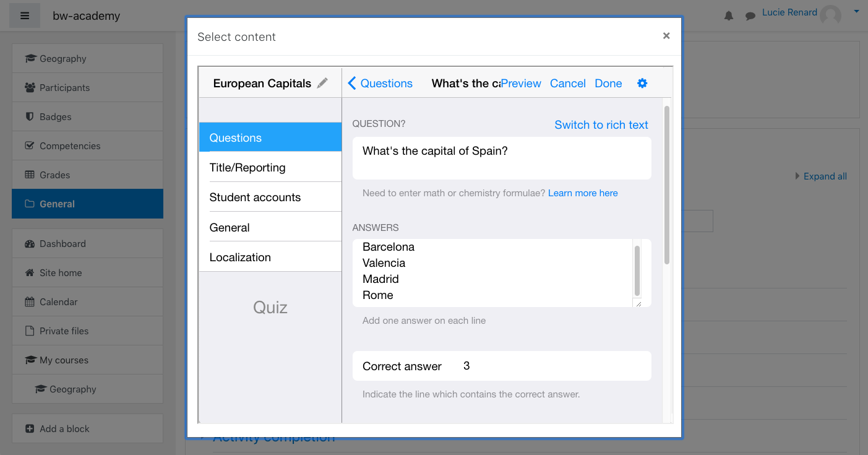Open Badges in the sidebar
This screenshot has height=455, width=868.
pyautogui.click(x=55, y=117)
